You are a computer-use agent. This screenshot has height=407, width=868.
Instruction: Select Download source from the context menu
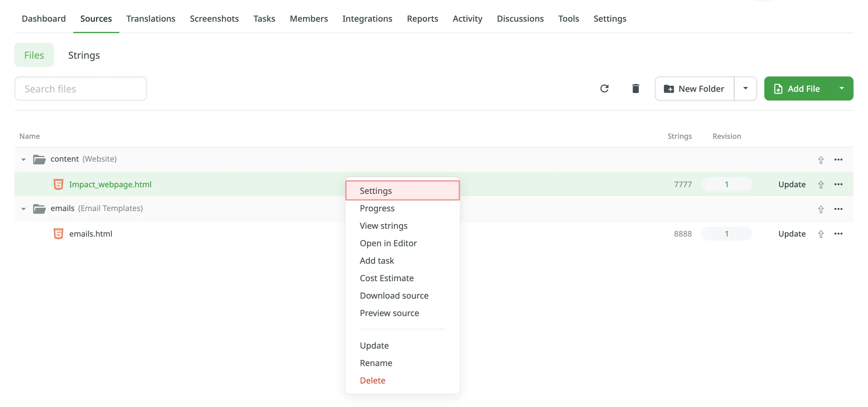click(x=394, y=295)
